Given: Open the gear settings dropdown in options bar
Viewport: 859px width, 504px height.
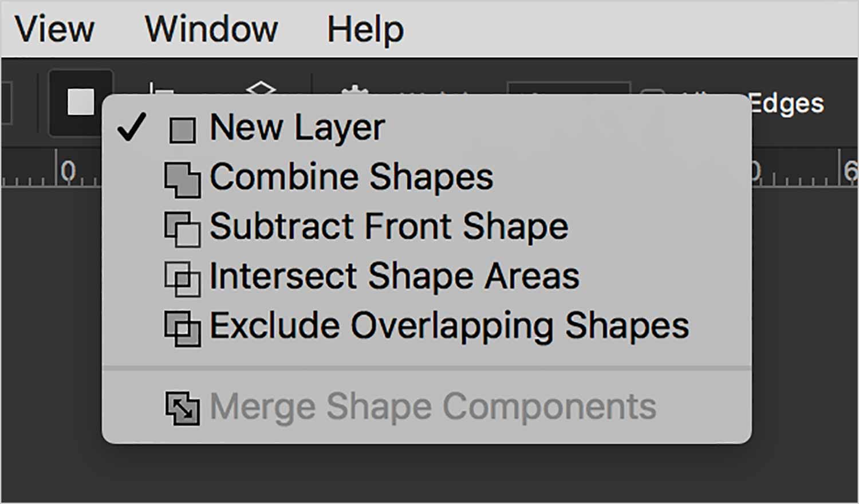Looking at the screenshot, I should tap(355, 89).
